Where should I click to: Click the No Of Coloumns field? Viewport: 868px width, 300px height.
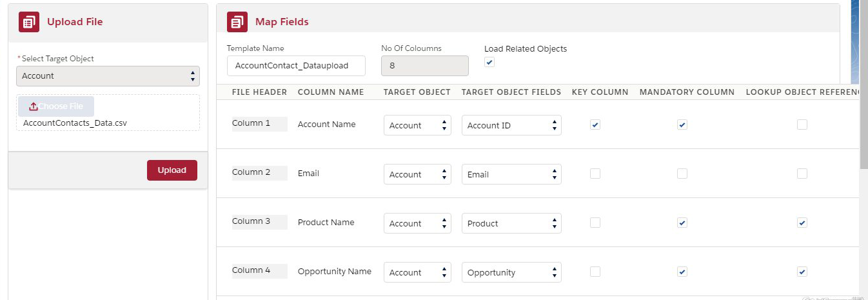(x=425, y=66)
